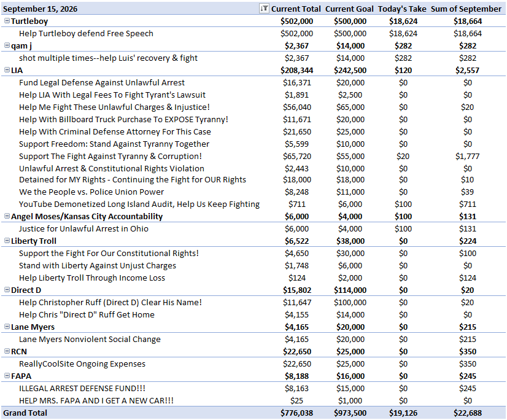Select the Grand Total row label
This screenshot has width=507, height=420.
tap(25, 413)
